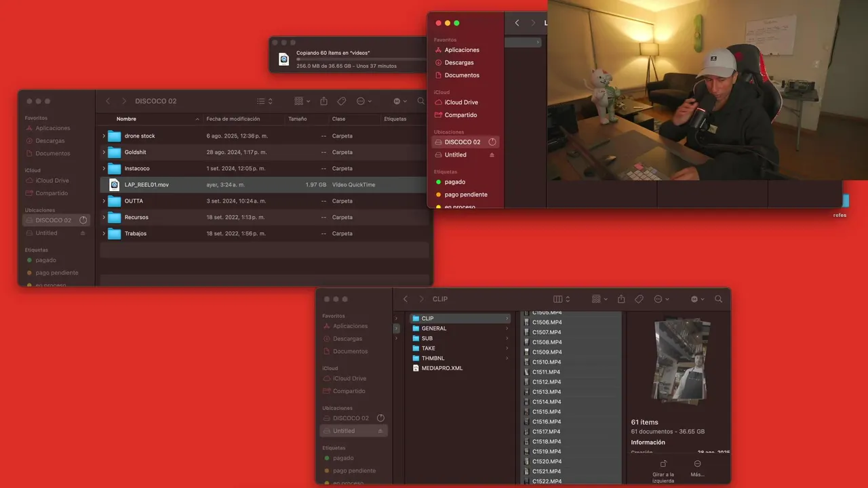The width and height of the screenshot is (868, 488).
Task: Sort by Fecha de modificación column
Action: 233,119
